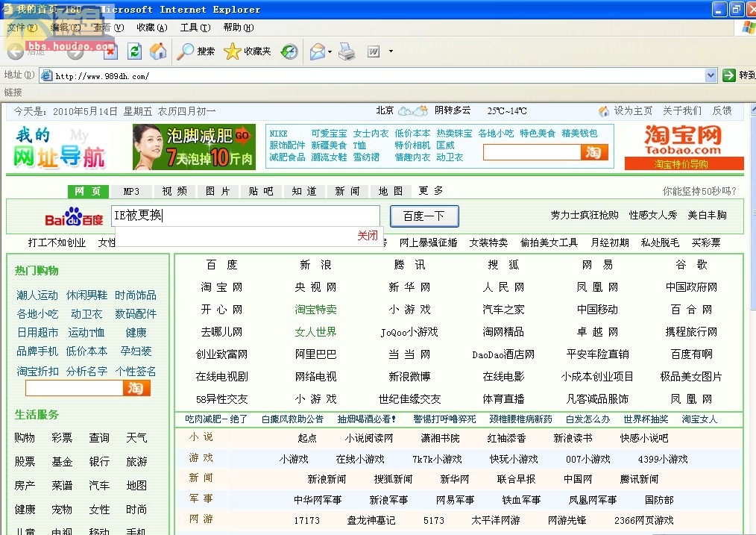Screen dimensions: 756x535
Task: Open the 潮人运动 shopping link
Action: click(x=37, y=295)
